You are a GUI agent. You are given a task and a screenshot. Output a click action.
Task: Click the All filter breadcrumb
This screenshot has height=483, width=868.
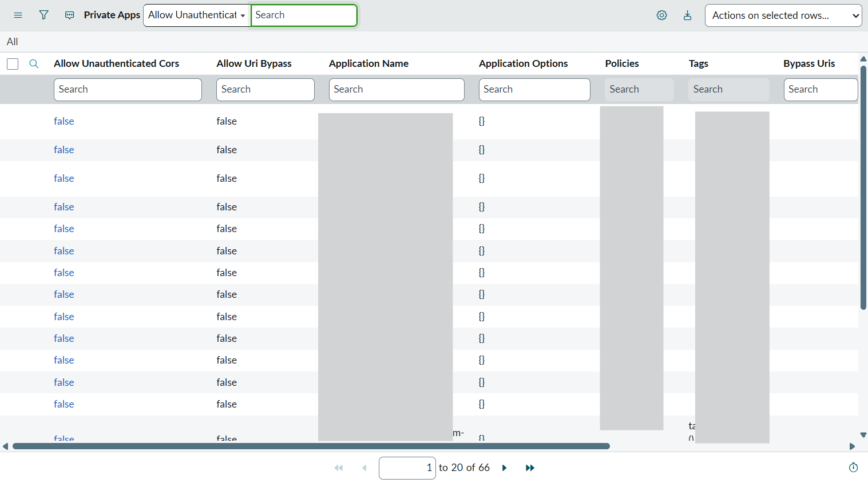[x=12, y=42]
